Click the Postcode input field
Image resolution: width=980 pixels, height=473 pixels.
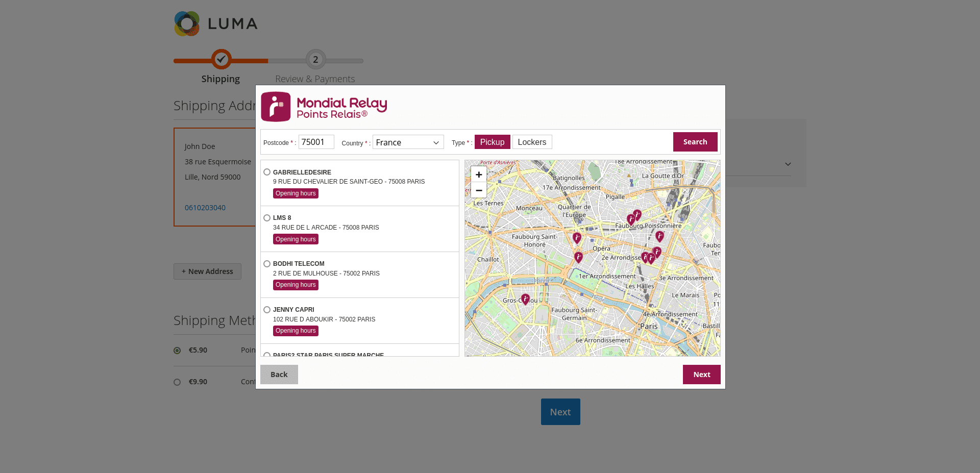[x=316, y=141]
